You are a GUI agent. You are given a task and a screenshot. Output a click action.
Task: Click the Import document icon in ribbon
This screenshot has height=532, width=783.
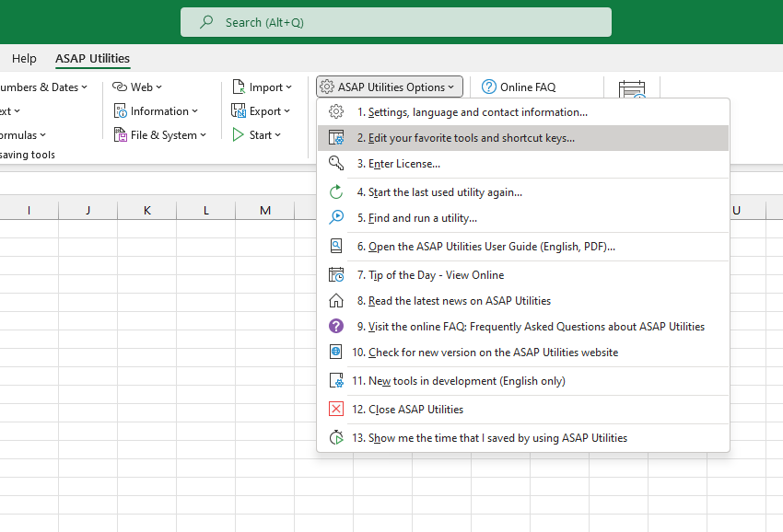point(239,87)
